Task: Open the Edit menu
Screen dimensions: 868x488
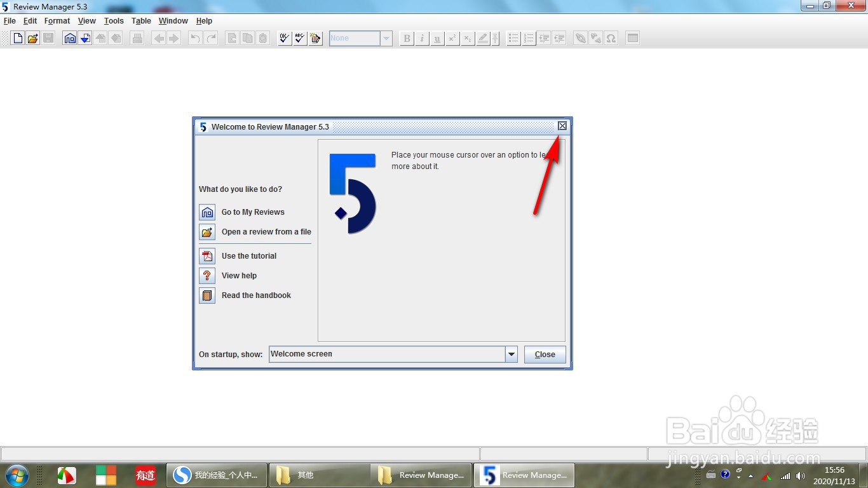Action: [31, 21]
